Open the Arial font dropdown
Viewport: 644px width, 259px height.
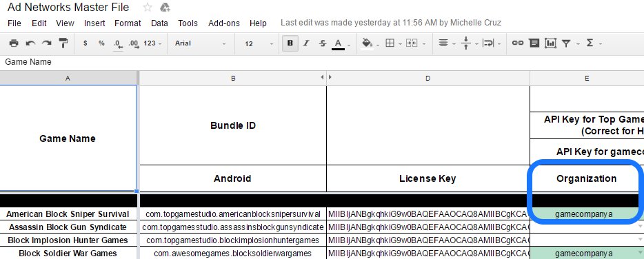tap(201, 43)
